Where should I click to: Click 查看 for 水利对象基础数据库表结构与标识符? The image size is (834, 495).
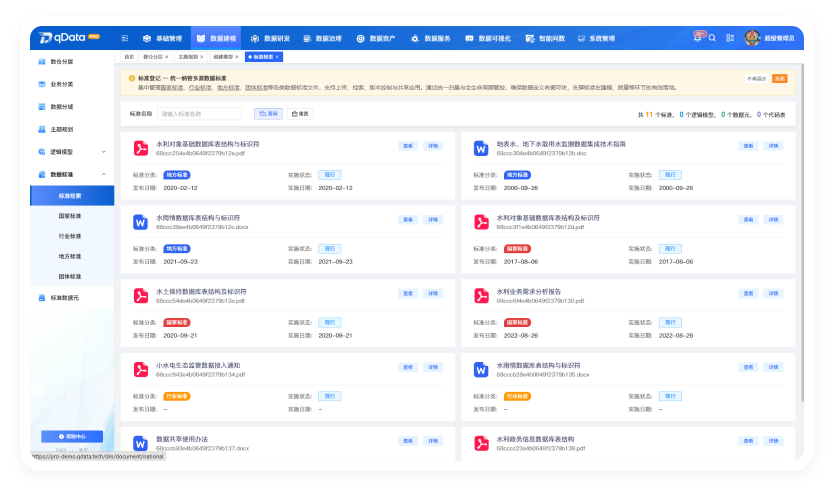(x=407, y=146)
